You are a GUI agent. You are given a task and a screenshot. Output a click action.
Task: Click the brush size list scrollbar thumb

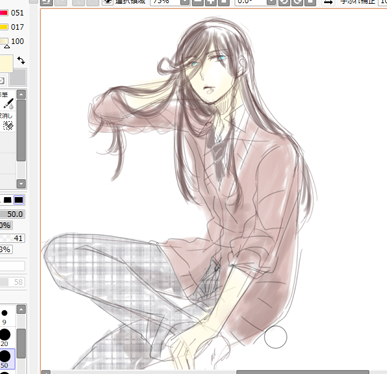pos(21,343)
